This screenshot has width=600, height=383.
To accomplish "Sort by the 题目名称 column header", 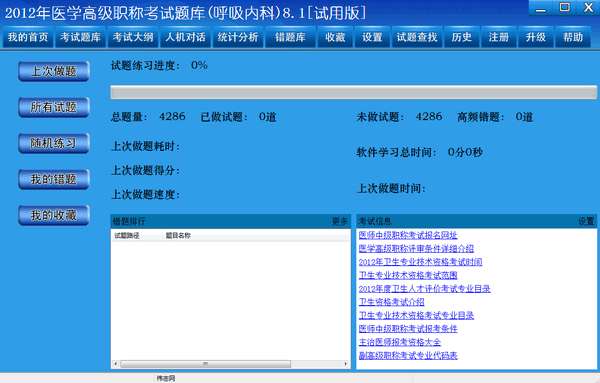I will (x=178, y=236).
